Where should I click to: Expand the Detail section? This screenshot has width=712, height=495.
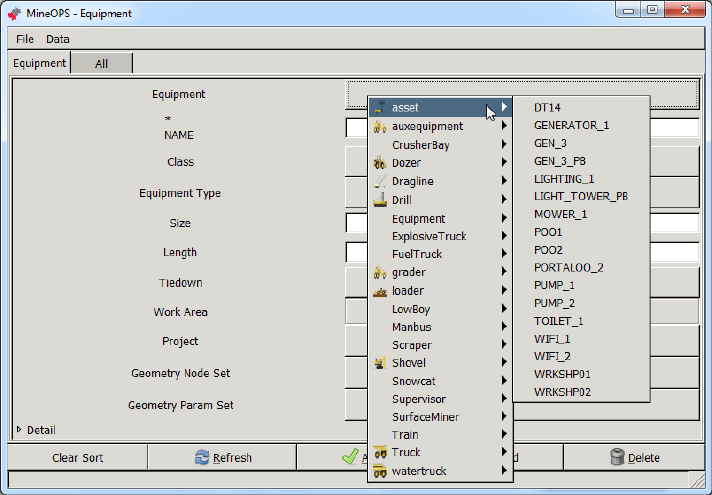tap(19, 430)
